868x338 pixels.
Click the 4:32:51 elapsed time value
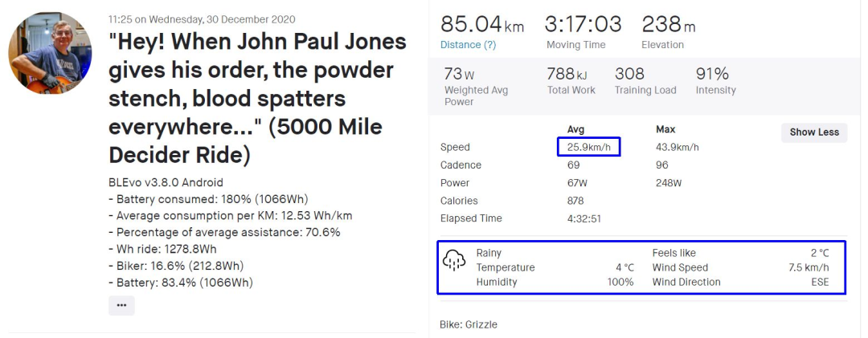[586, 218]
